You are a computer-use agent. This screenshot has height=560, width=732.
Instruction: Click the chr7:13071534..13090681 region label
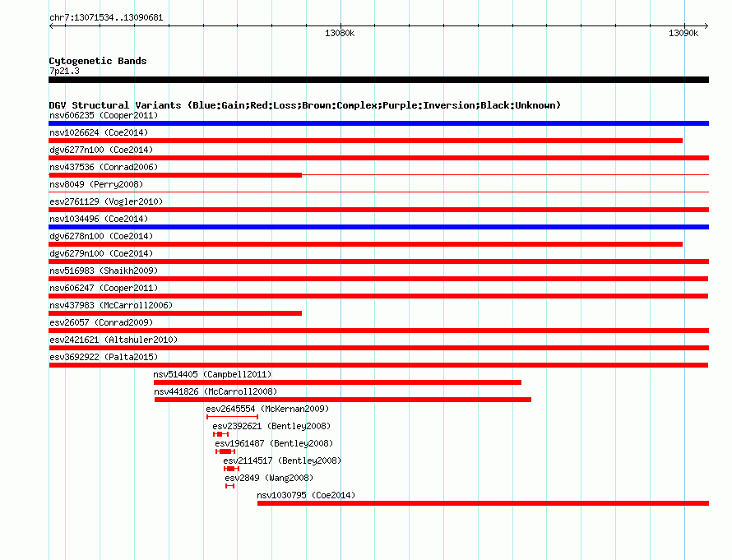(x=106, y=17)
